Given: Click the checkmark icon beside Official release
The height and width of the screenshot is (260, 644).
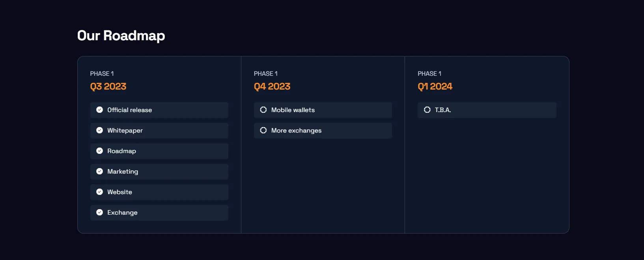Looking at the screenshot, I should tap(99, 110).
